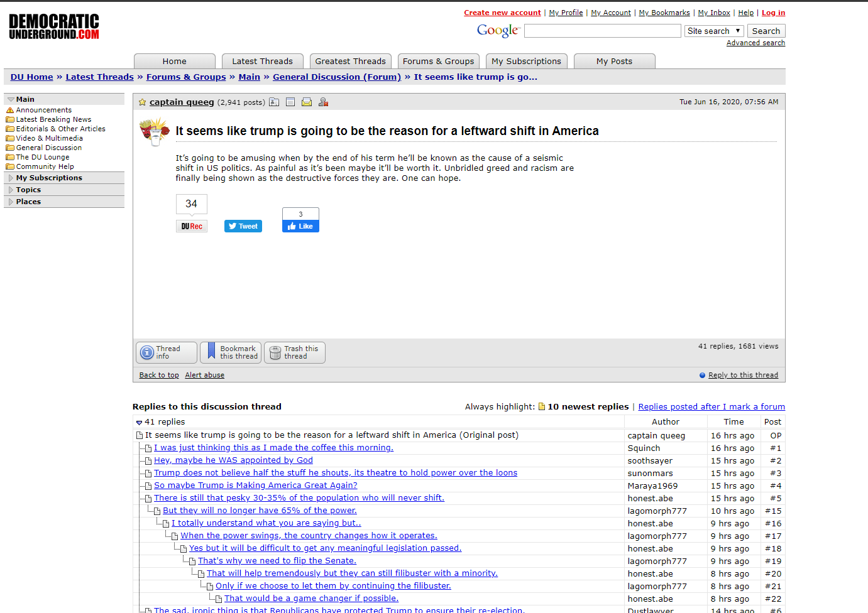Collapse the 41 replies list
Screen dimensions: 868x613
(x=139, y=423)
